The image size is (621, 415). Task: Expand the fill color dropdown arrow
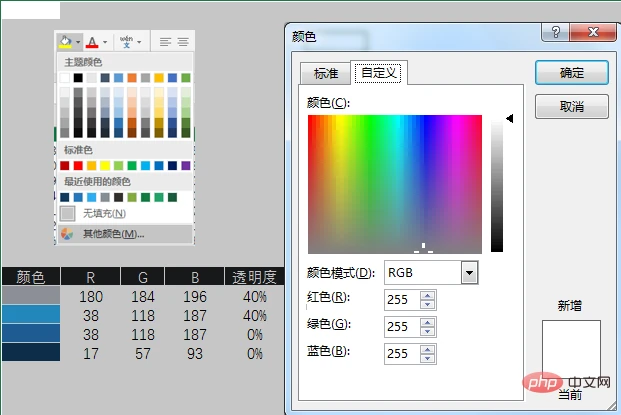(78, 42)
